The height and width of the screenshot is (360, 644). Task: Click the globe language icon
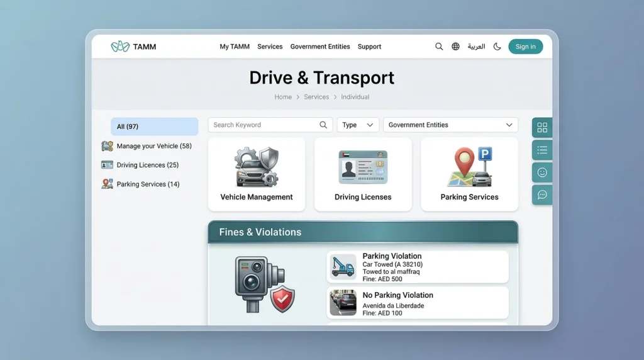pos(455,47)
